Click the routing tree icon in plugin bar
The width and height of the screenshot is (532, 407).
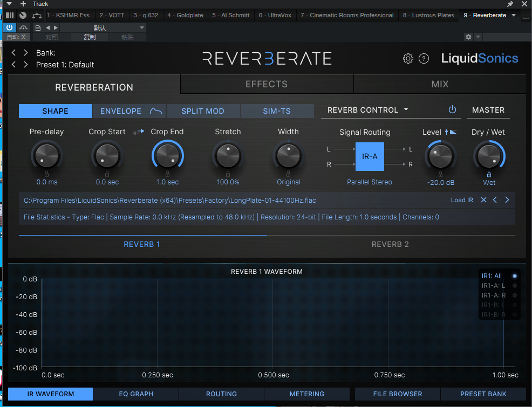pos(37,15)
